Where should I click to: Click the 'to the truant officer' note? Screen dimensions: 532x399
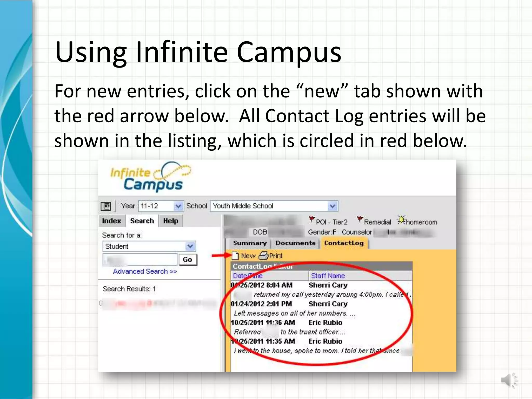313,332
